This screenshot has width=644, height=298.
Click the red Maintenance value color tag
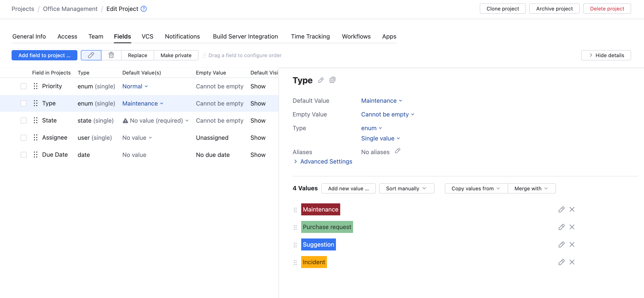pos(320,209)
